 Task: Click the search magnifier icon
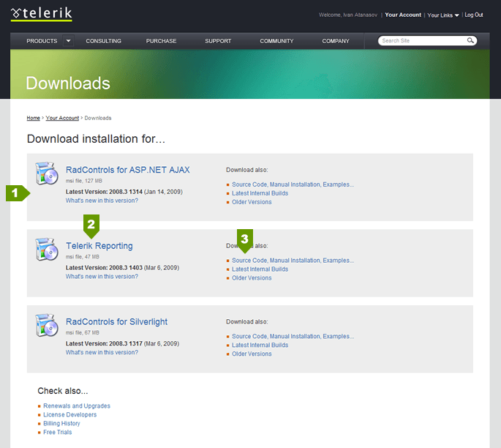[470, 40]
